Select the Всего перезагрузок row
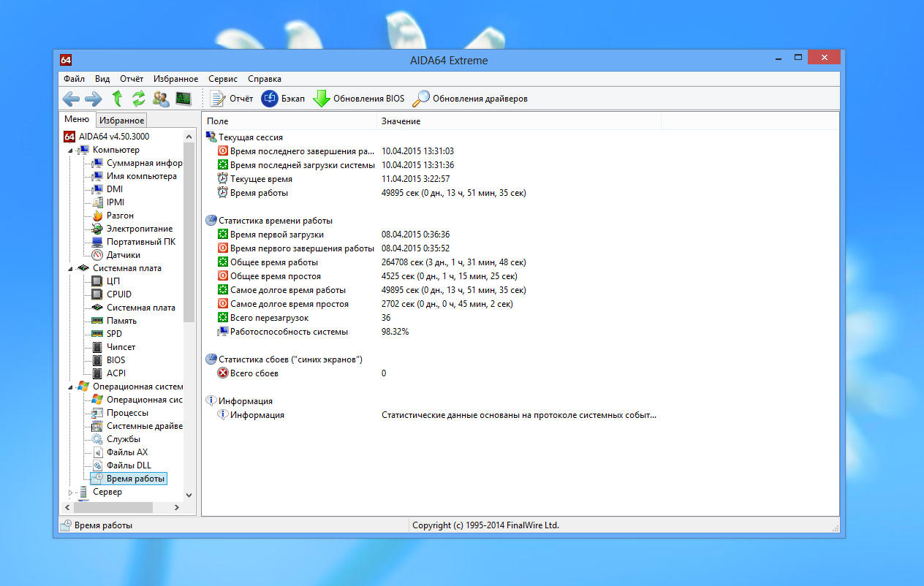924x586 pixels. pyautogui.click(x=520, y=318)
